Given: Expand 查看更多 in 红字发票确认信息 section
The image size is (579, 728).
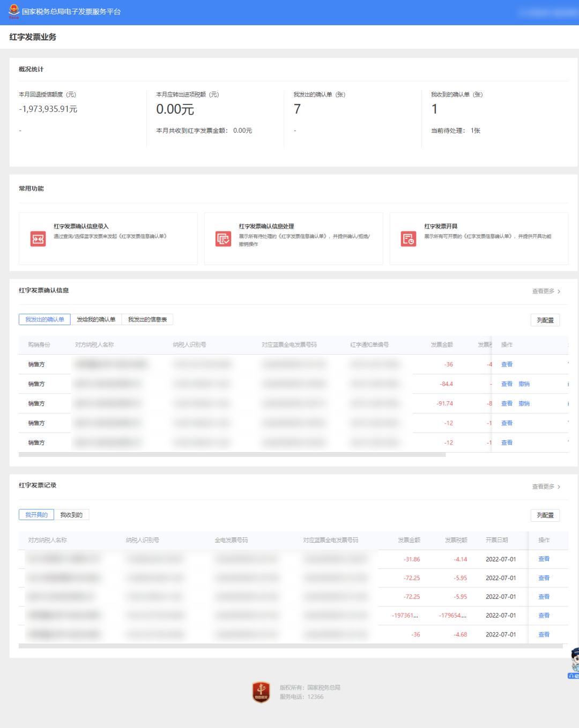Looking at the screenshot, I should 546,291.
